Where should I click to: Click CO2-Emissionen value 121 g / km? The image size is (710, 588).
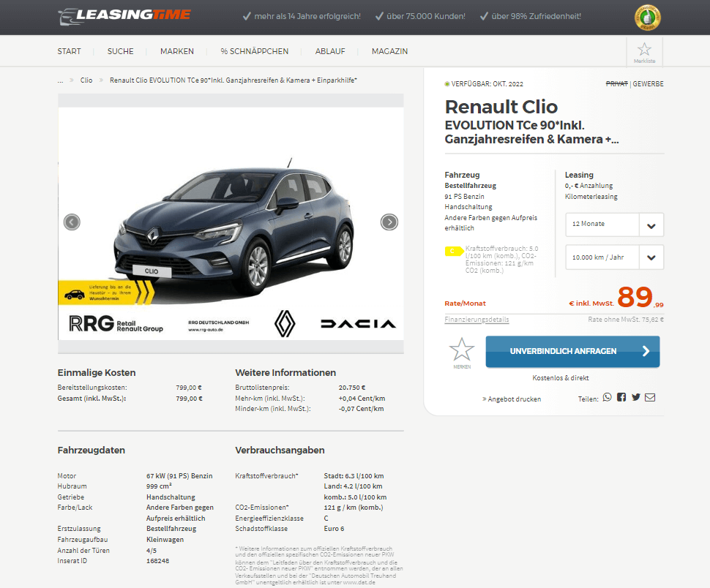click(354, 508)
